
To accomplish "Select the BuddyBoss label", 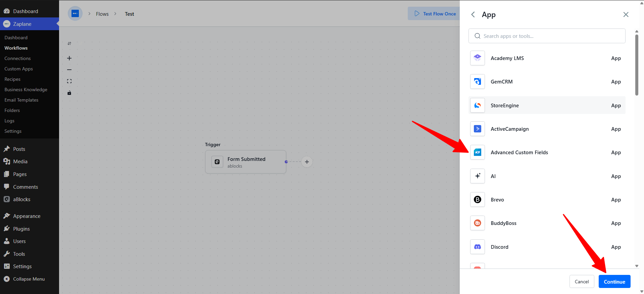I will [503, 223].
